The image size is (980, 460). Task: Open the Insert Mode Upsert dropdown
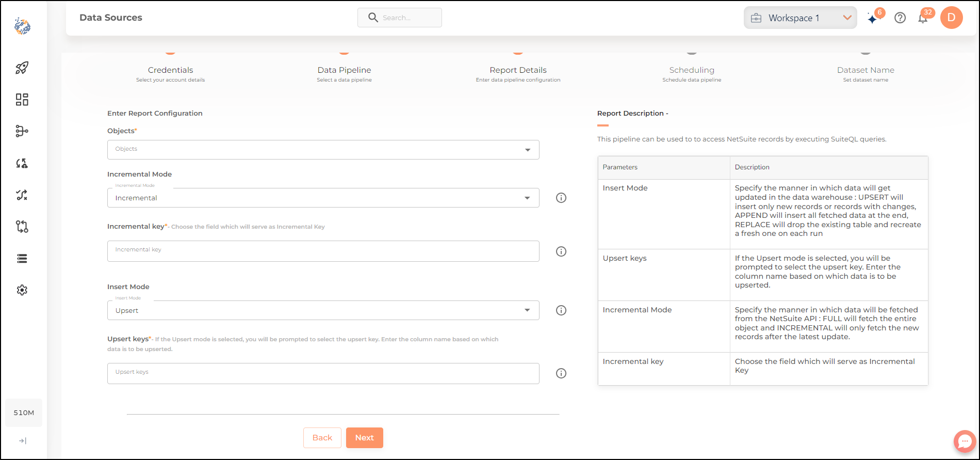click(323, 310)
